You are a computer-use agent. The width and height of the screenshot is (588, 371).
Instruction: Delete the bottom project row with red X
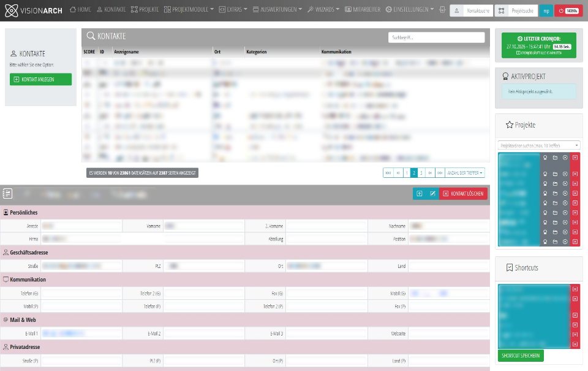tap(575, 242)
